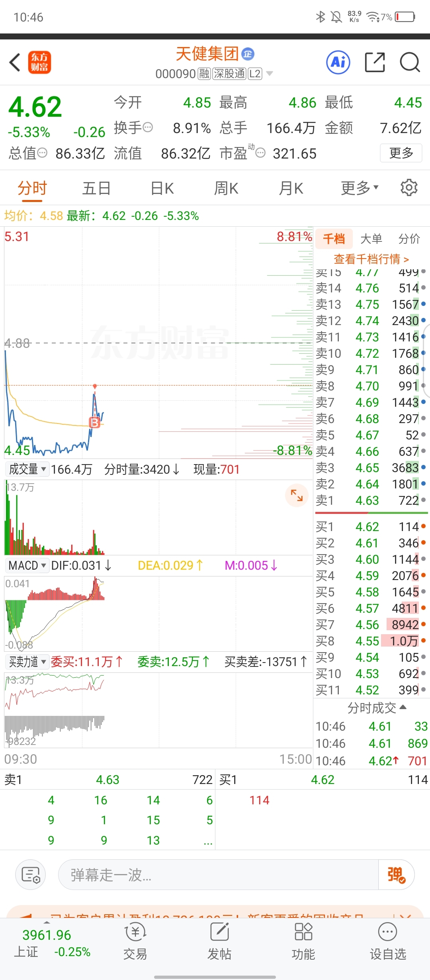Viewport: 430px width, 980px height.
Task: Tap the 设自选 watchlist icon
Action: pyautogui.click(x=388, y=941)
